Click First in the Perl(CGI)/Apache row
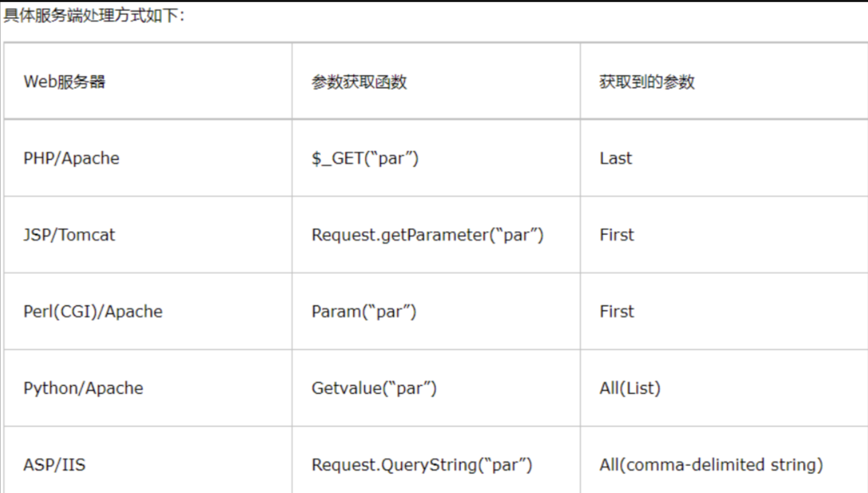The width and height of the screenshot is (868, 493). click(x=617, y=312)
